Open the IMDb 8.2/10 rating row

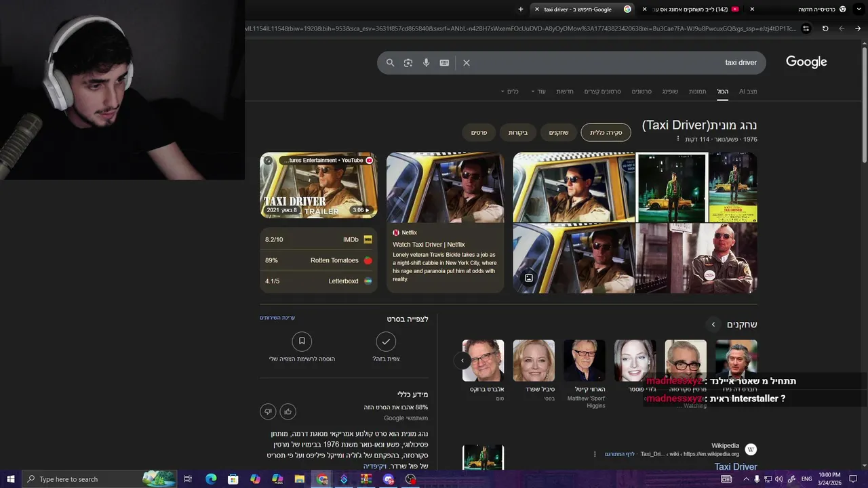319,240
